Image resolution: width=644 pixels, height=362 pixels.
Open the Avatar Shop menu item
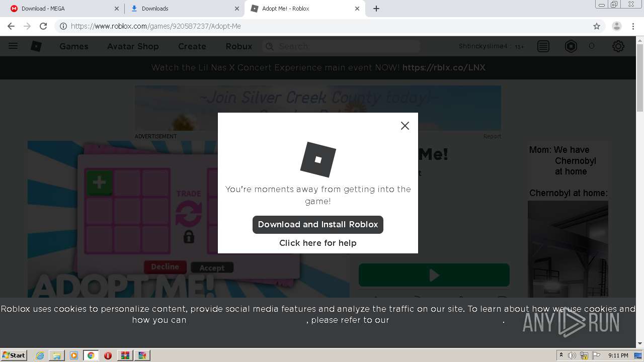click(133, 46)
